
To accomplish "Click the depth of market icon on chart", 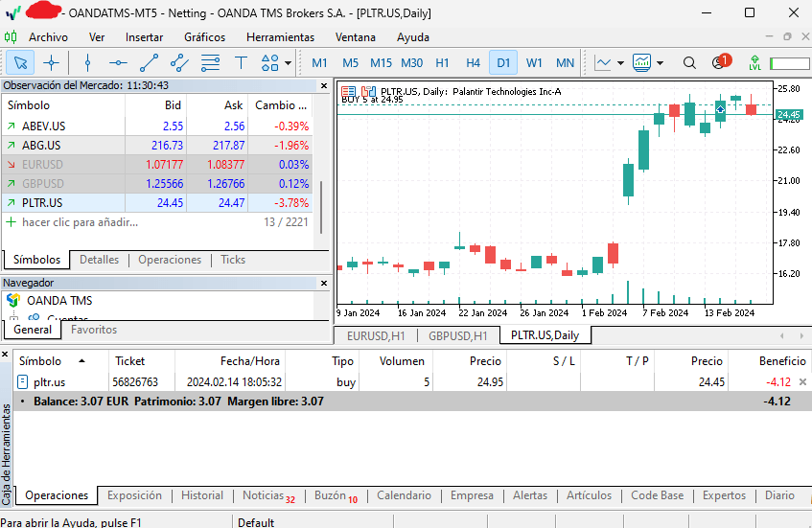I will (x=368, y=92).
